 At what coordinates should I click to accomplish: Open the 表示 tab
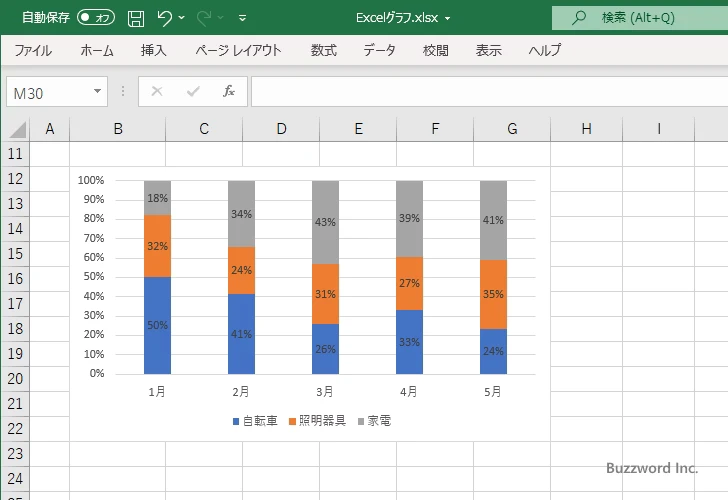click(x=488, y=50)
